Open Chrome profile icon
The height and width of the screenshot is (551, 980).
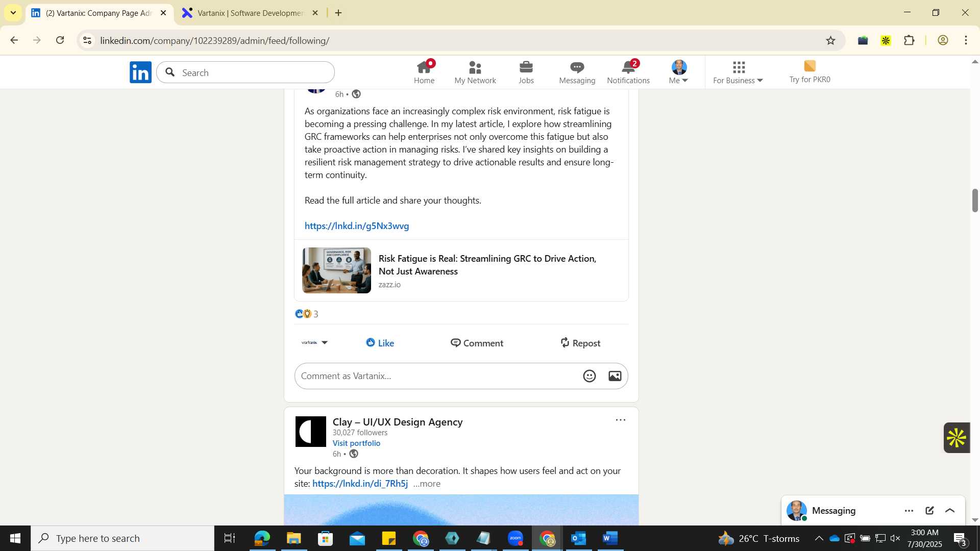(943, 40)
